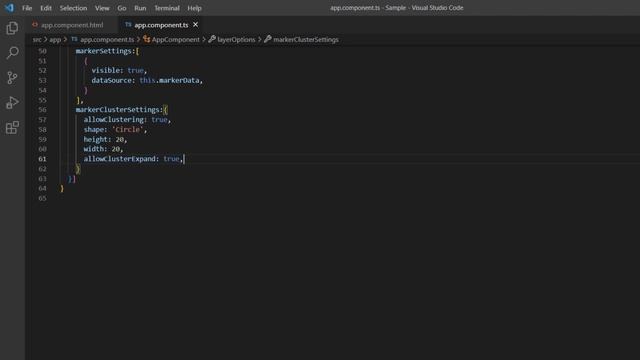Screen dimensions: 640x360
Task: Click the AppComponent breadcrumb class
Action: 176,40
